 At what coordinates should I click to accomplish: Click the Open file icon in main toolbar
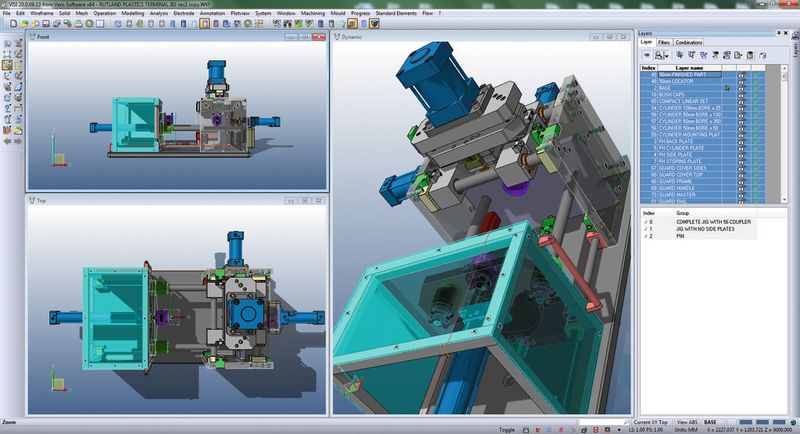[x=24, y=23]
